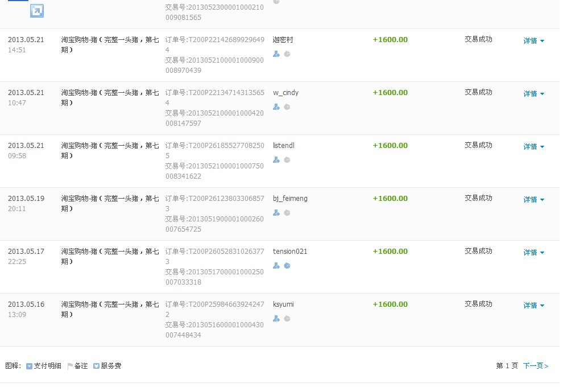The width and height of the screenshot is (588, 391).
Task: Click the 支付明细 legend icon
Action: [x=29, y=367]
